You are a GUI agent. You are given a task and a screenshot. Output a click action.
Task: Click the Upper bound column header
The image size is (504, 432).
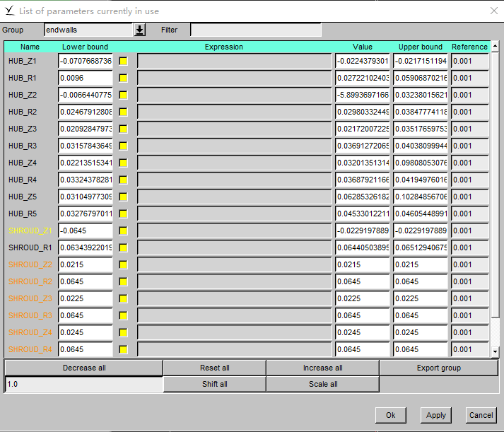421,47
